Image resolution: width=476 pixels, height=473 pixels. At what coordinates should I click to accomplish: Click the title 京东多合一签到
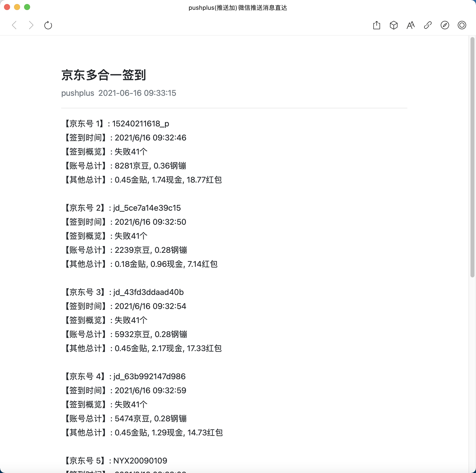click(x=104, y=75)
